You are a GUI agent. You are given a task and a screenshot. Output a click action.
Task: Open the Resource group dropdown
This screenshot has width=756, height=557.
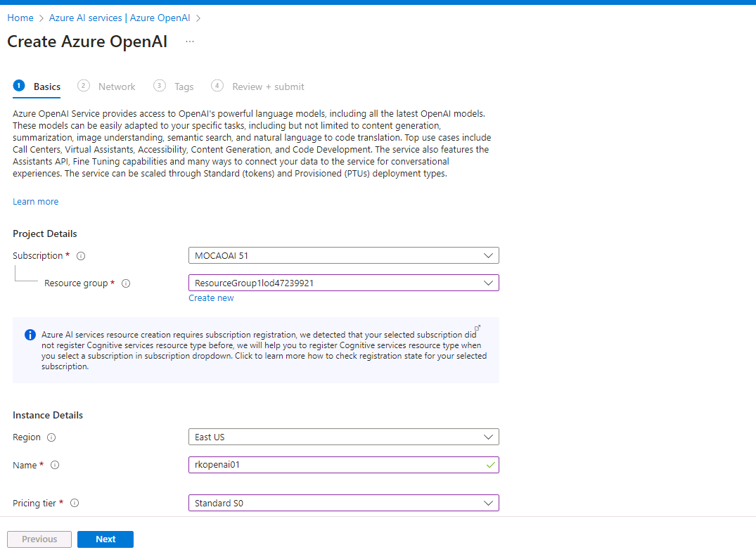click(x=343, y=283)
